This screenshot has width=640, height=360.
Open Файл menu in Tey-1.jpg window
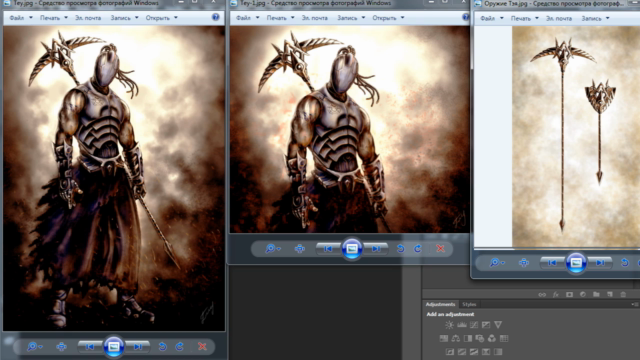(x=248, y=18)
